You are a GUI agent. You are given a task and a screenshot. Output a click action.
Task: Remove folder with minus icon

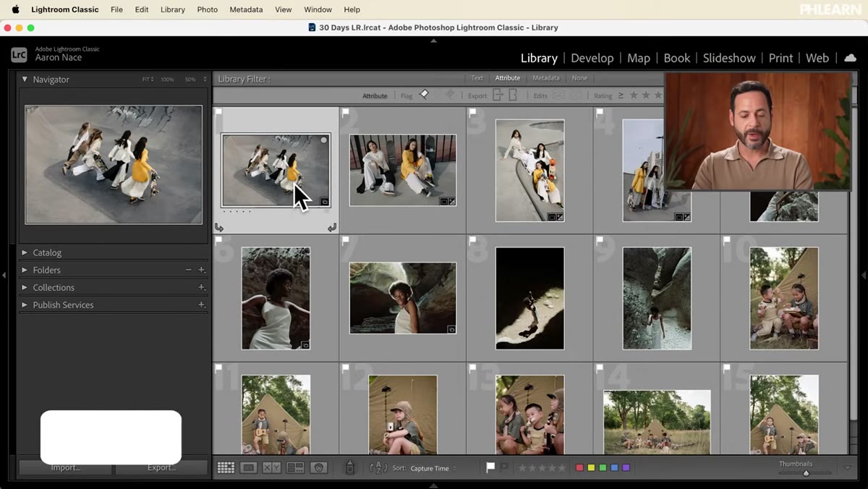point(189,270)
